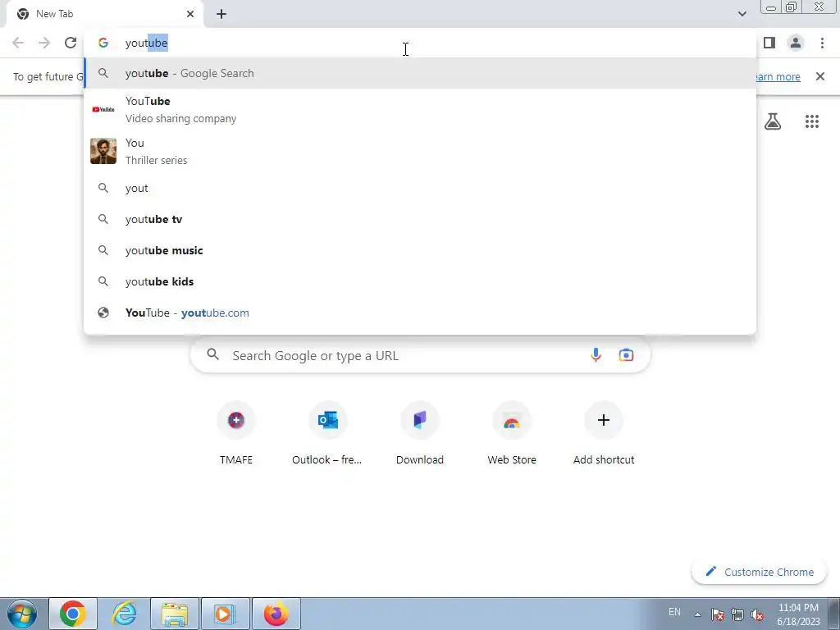Open a new tab with the plus button
Image resolution: width=840 pixels, height=630 pixels.
[221, 14]
